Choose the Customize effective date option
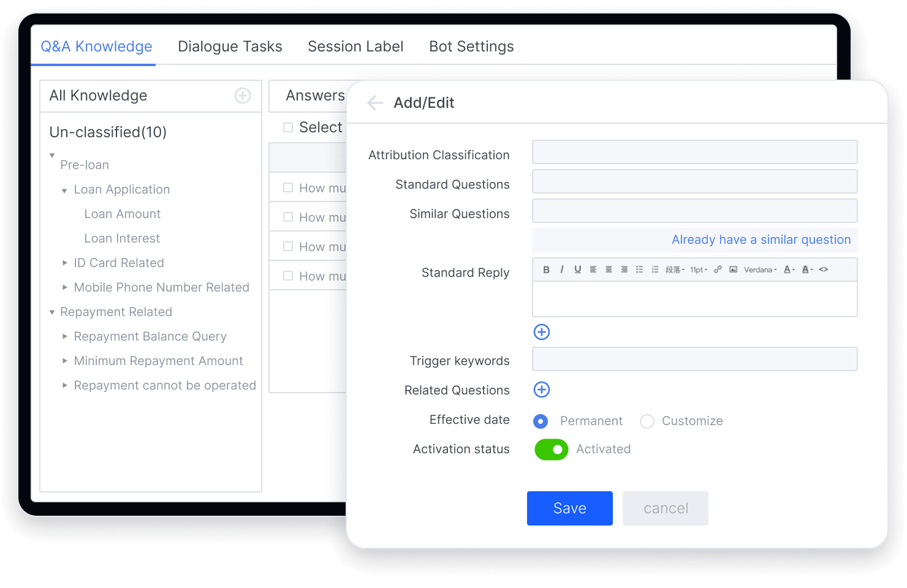 (x=647, y=421)
